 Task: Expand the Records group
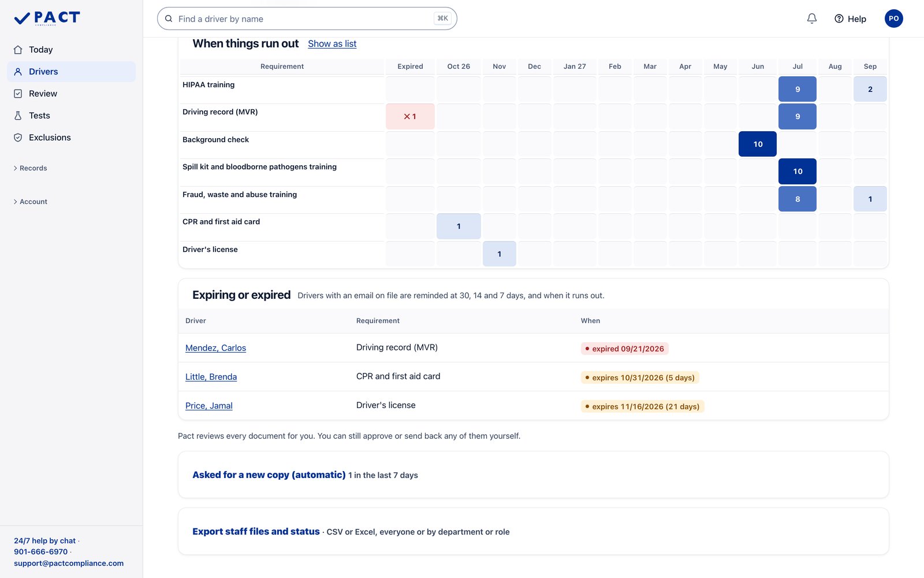click(x=30, y=168)
